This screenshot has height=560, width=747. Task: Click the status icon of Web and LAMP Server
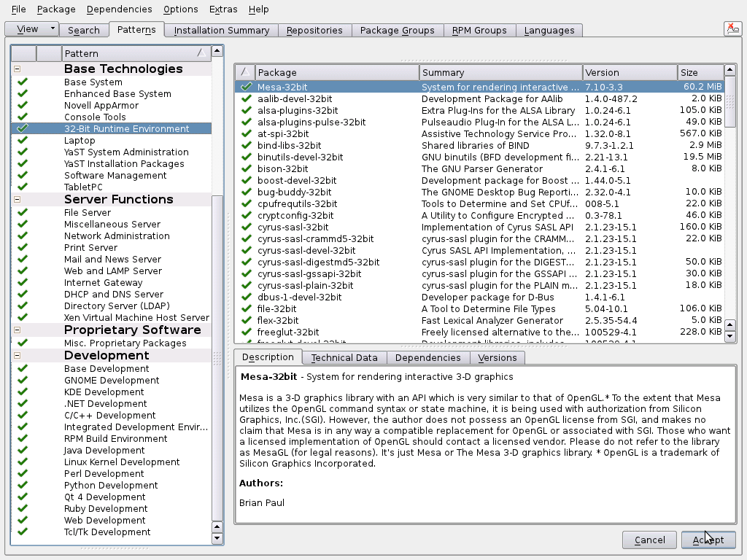click(23, 271)
